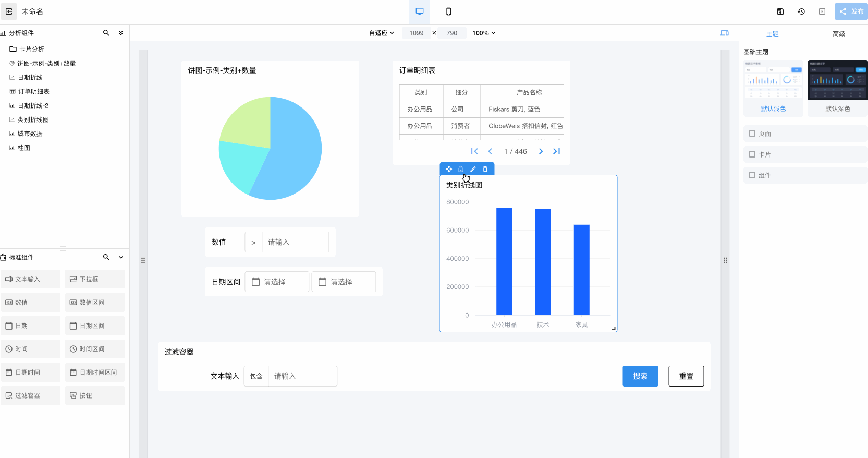Toggle the 组件 checkbox

pos(752,175)
